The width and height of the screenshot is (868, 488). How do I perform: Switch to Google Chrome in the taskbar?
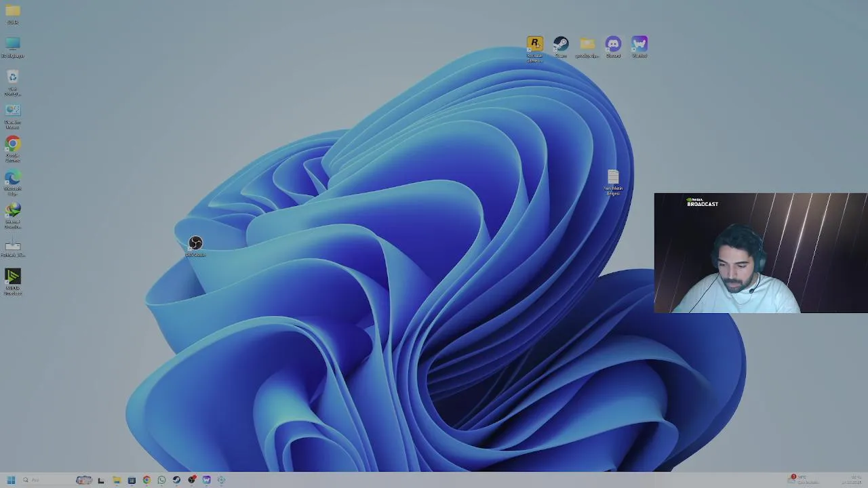(x=146, y=480)
